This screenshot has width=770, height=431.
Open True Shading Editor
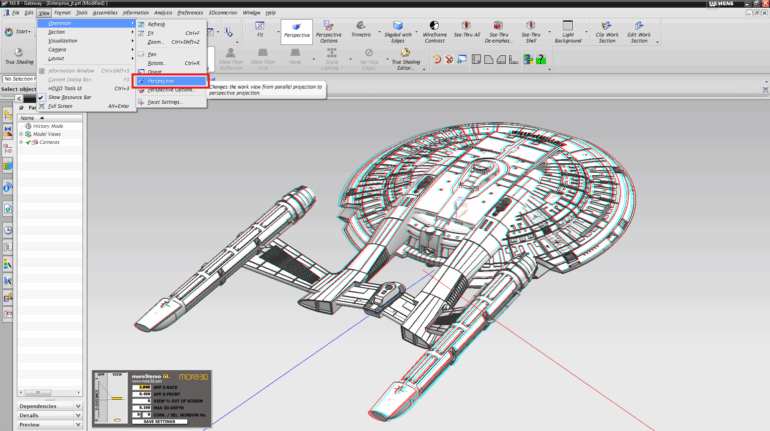(406, 59)
